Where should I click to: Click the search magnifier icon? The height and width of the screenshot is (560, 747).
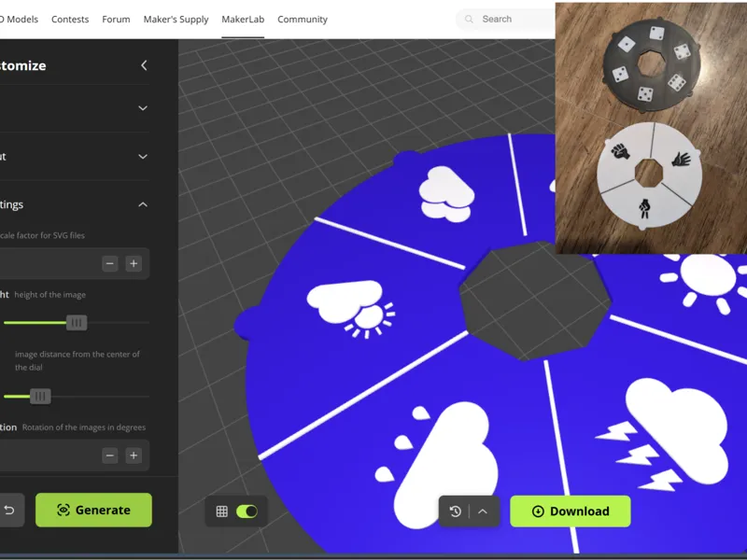point(470,19)
